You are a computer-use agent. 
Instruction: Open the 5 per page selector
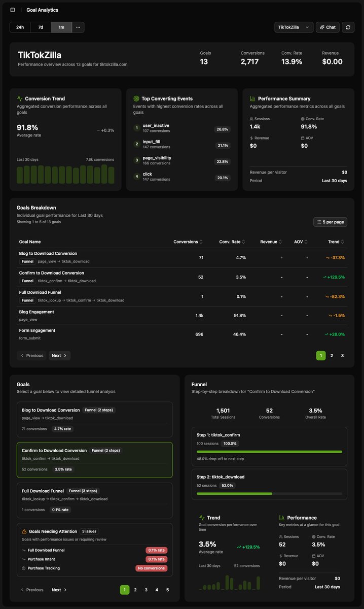[331, 222]
